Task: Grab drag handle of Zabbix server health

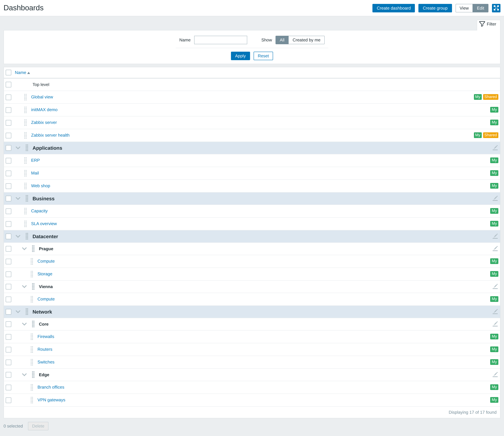Action: [25, 135]
